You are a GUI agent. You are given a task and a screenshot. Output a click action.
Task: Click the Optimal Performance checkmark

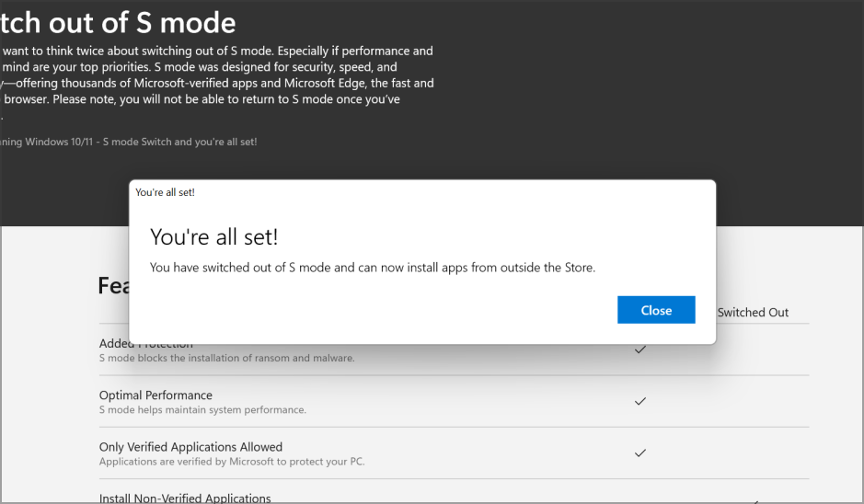point(640,401)
